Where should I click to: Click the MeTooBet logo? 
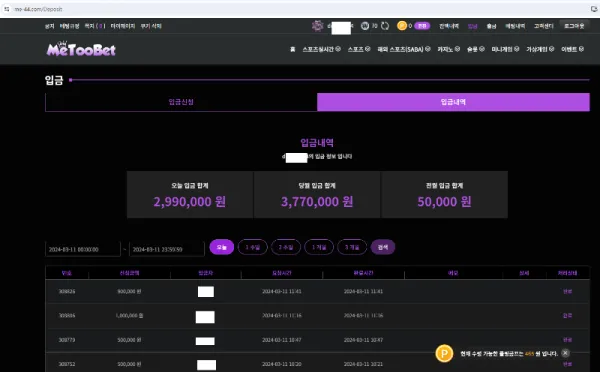click(x=81, y=49)
